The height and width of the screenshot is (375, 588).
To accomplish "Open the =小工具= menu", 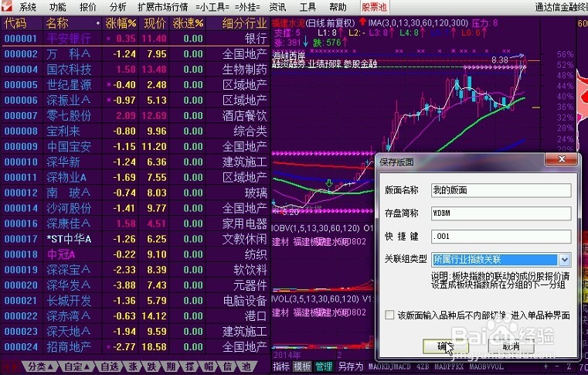I will pyautogui.click(x=212, y=7).
